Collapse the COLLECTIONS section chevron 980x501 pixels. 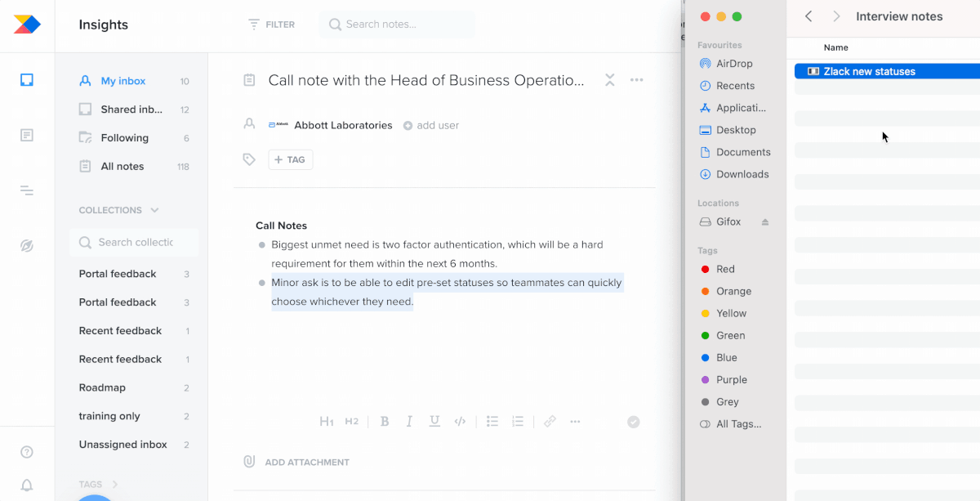(x=154, y=210)
